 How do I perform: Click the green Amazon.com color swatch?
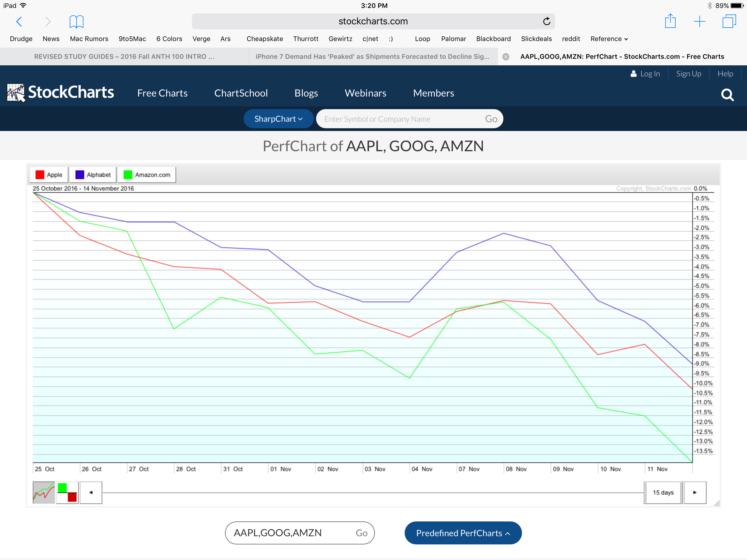pyautogui.click(x=128, y=175)
